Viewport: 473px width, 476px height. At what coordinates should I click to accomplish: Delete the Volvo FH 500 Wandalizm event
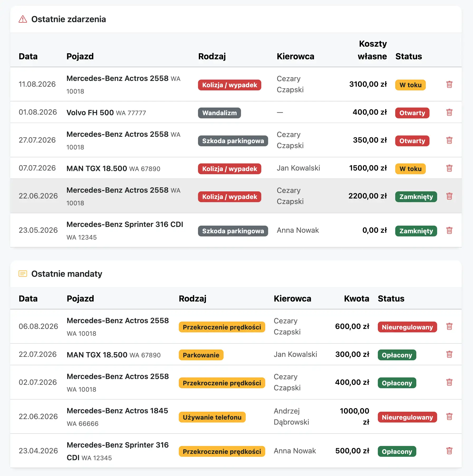click(x=449, y=112)
